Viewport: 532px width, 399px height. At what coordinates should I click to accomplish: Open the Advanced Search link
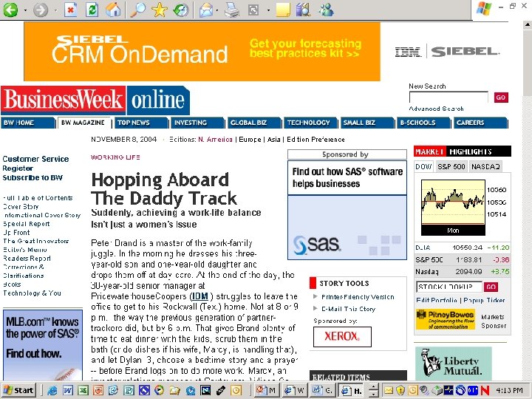(x=436, y=109)
